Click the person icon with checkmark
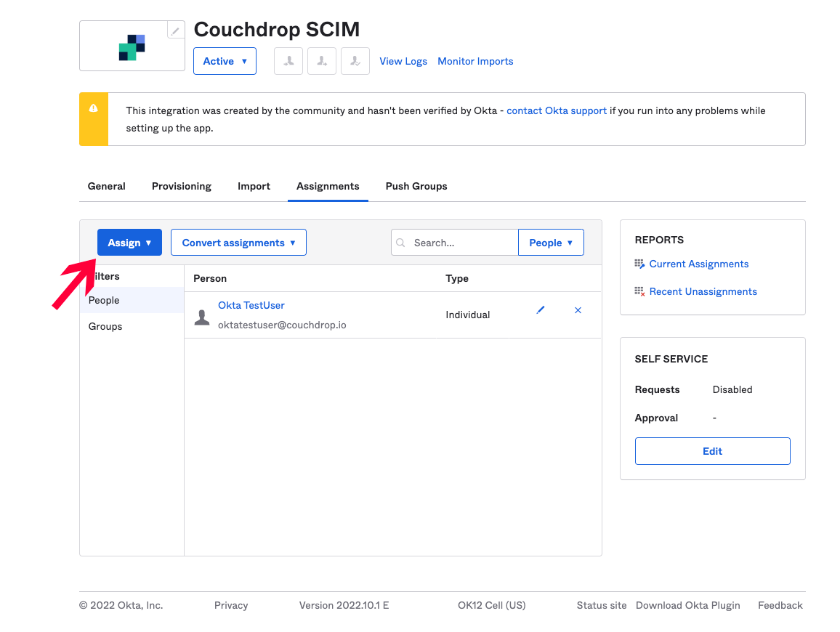Image resolution: width=840 pixels, height=632 pixels. tap(355, 61)
